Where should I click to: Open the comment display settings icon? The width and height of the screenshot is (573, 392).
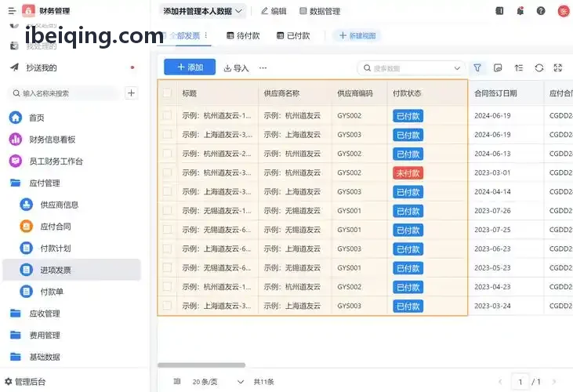pos(498,67)
